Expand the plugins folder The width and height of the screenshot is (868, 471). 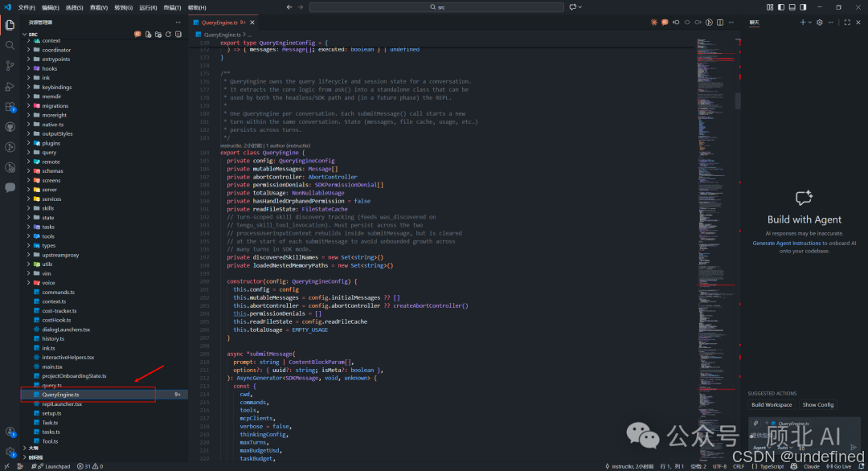[104, 143]
